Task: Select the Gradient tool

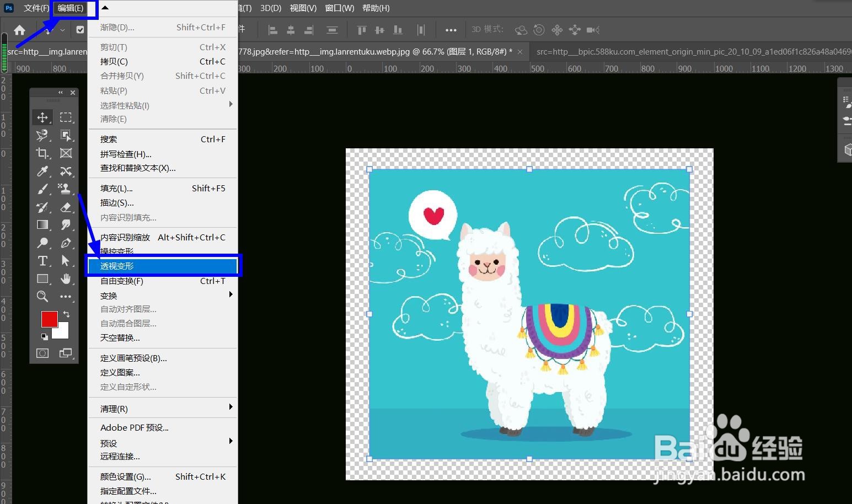Action: coord(42,225)
